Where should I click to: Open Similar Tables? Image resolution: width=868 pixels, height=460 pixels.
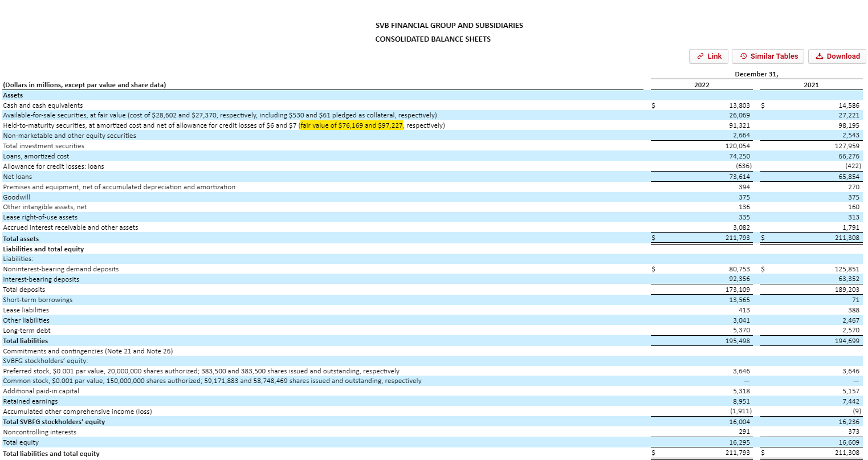pos(768,56)
